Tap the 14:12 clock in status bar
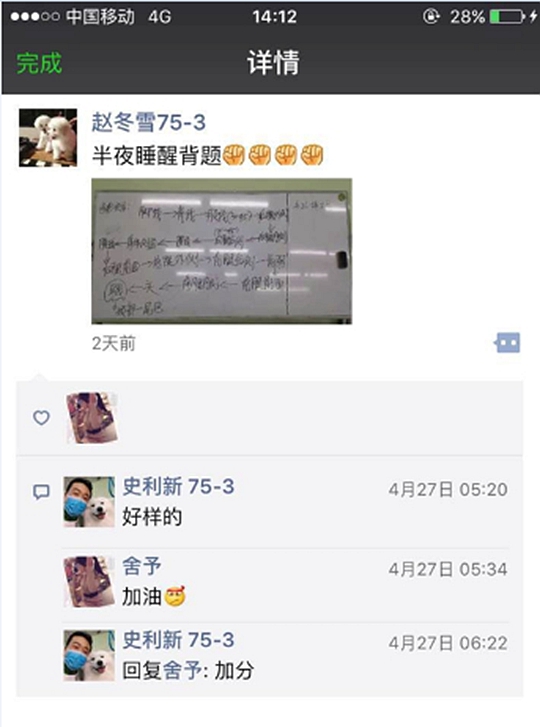This screenshot has height=727, width=540. pos(274,17)
